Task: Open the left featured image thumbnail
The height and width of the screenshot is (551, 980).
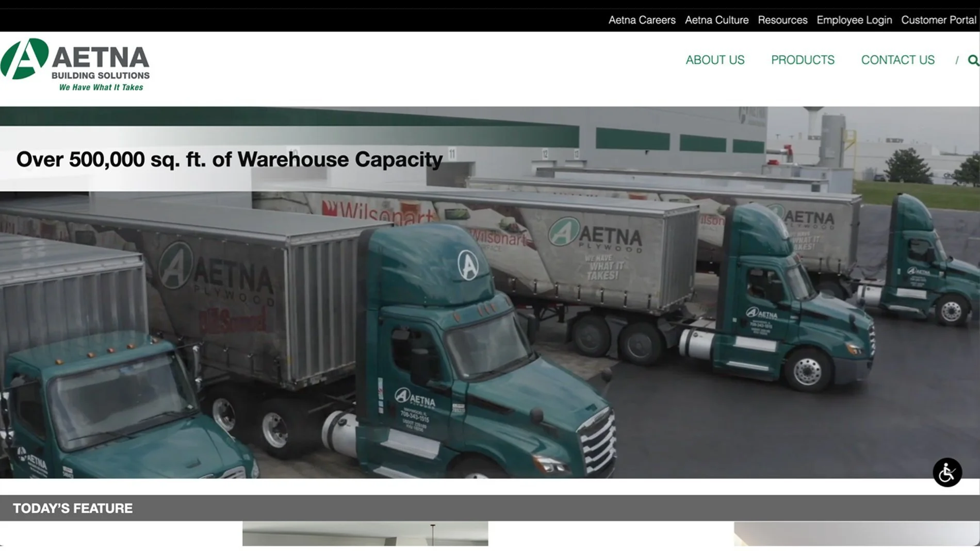Action: [x=365, y=533]
